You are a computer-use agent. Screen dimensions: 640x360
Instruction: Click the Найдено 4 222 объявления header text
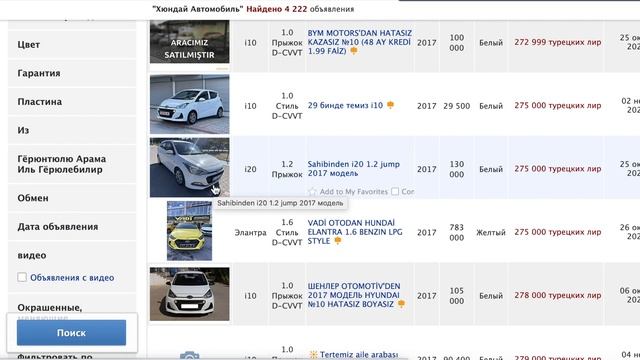tap(300, 9)
